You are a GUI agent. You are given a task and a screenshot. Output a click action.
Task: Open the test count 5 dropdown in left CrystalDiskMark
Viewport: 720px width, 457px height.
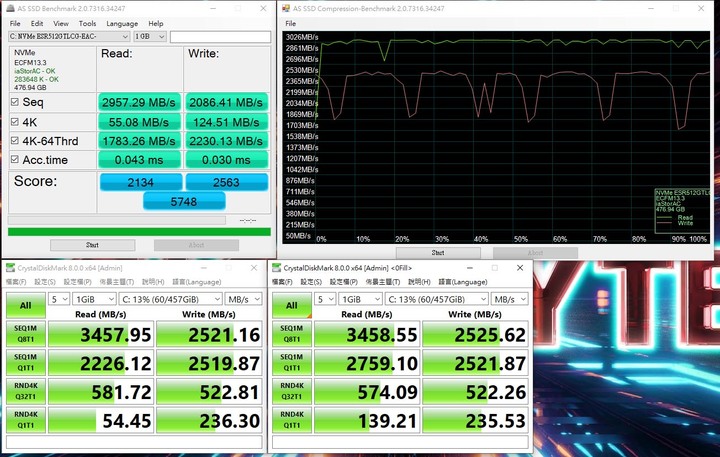click(x=59, y=299)
